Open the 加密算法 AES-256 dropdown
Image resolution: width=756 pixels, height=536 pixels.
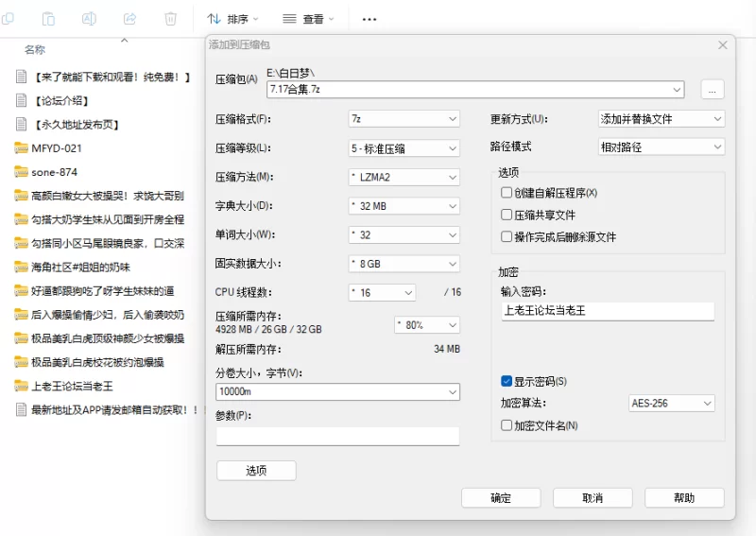[672, 403]
